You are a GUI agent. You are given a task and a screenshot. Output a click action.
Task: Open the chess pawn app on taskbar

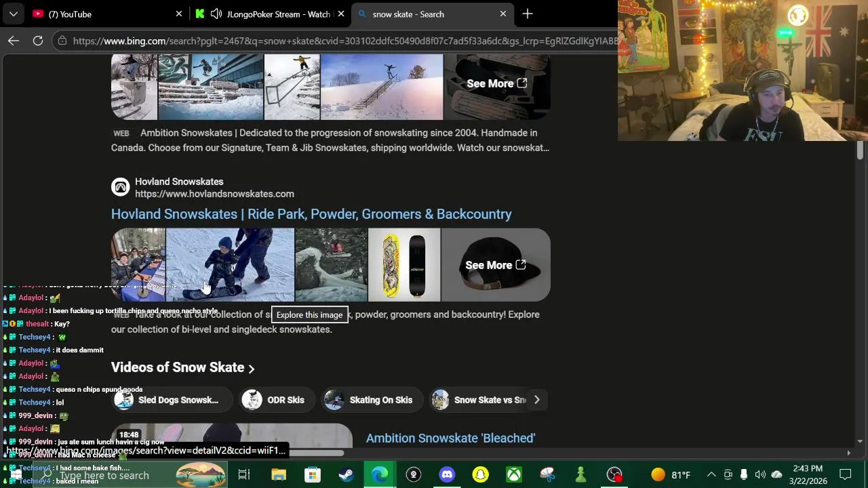tap(581, 474)
